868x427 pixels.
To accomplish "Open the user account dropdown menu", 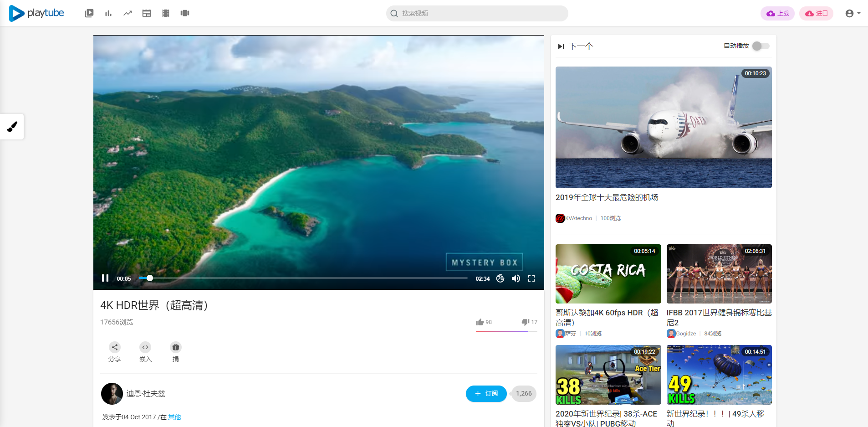I will click(852, 13).
